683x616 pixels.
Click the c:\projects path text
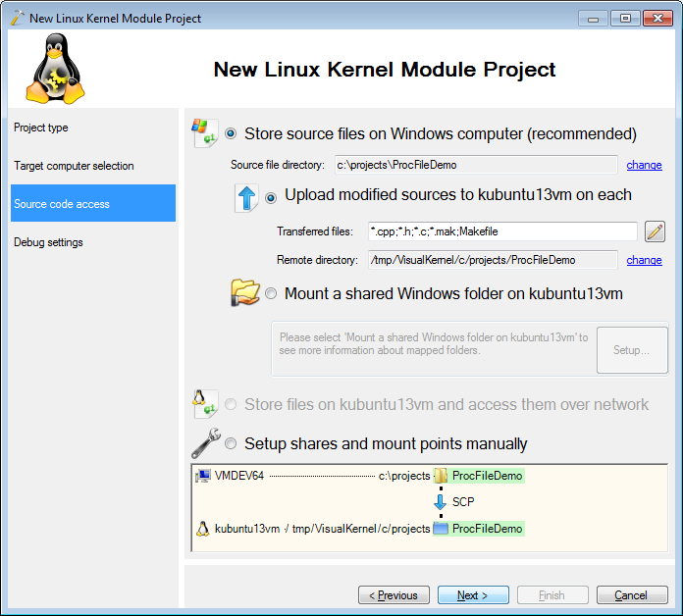(404, 476)
